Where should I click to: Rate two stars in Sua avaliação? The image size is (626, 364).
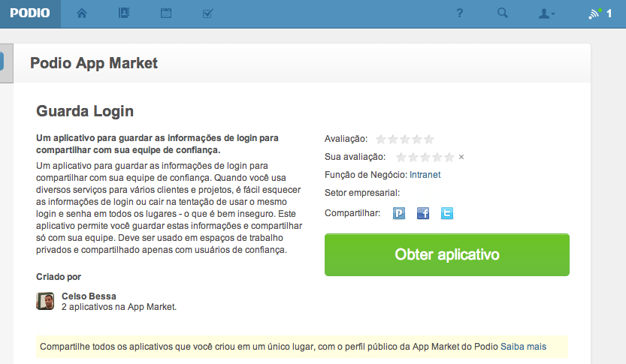(413, 157)
